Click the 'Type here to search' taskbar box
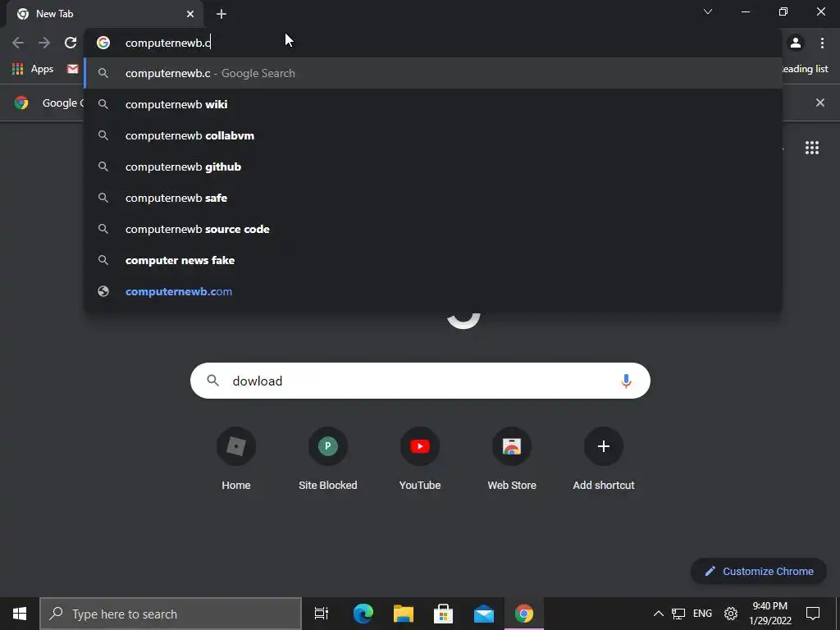 pos(171,614)
